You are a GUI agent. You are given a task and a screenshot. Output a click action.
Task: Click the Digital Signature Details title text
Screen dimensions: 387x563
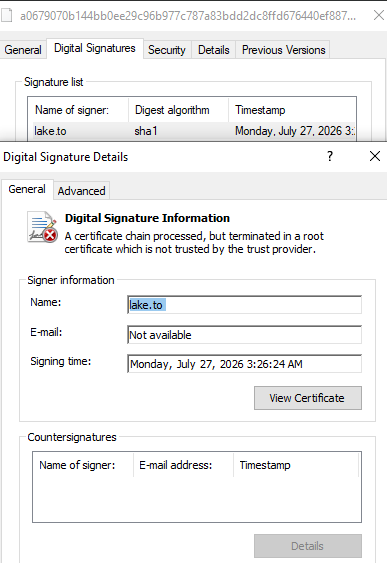click(65, 157)
